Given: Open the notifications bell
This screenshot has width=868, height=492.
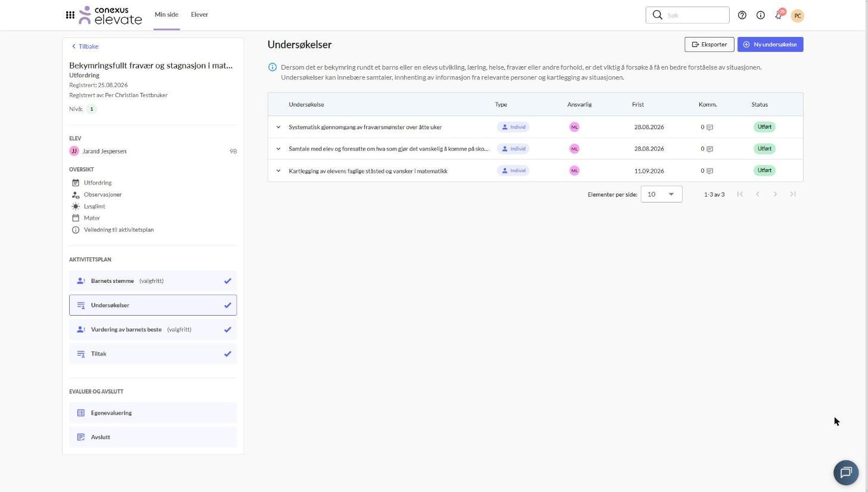Looking at the screenshot, I should tap(779, 15).
